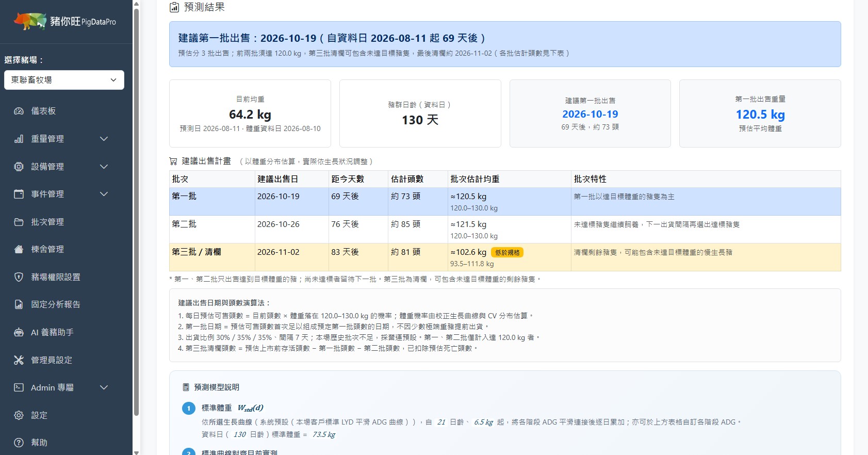868x455 pixels.
Task: Click the 130 天 herd age value
Action: [x=420, y=120]
